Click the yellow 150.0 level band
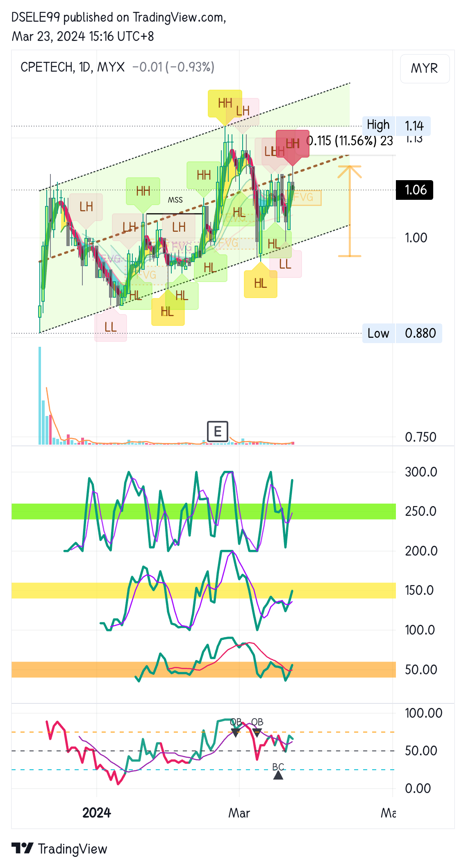The height and width of the screenshot is (868, 466). click(204, 590)
